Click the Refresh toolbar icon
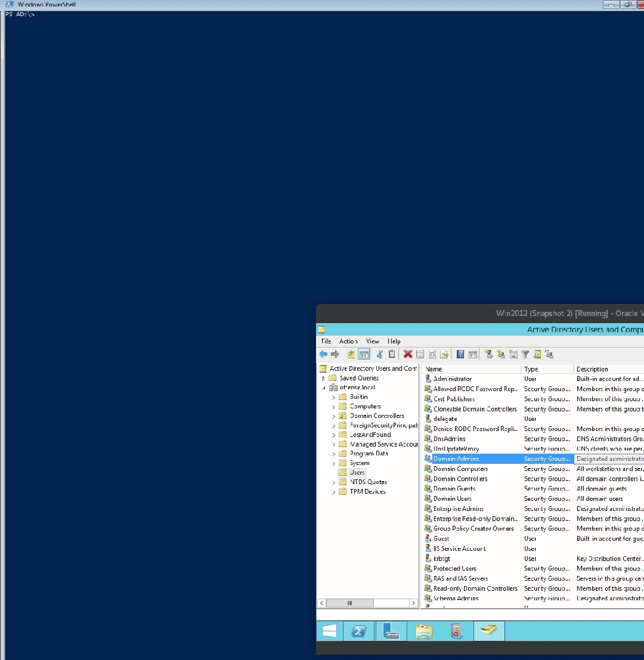644x660 pixels. click(x=432, y=354)
